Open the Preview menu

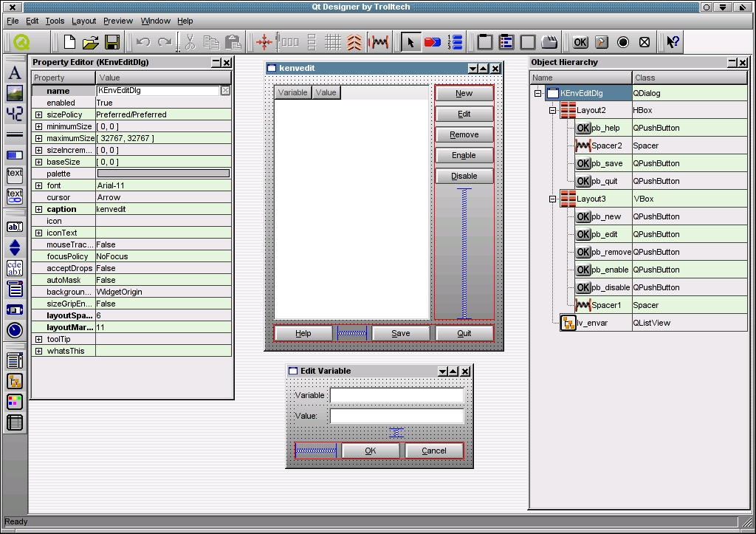coord(118,21)
